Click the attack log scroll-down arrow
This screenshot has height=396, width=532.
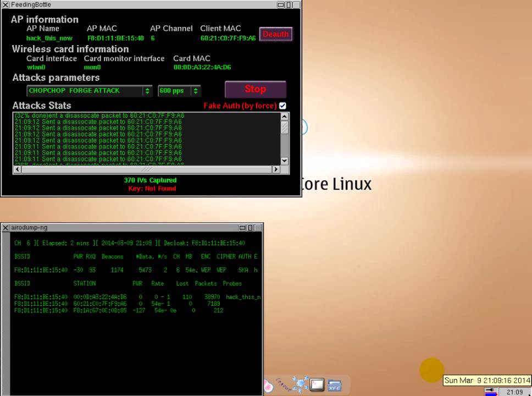(x=284, y=161)
